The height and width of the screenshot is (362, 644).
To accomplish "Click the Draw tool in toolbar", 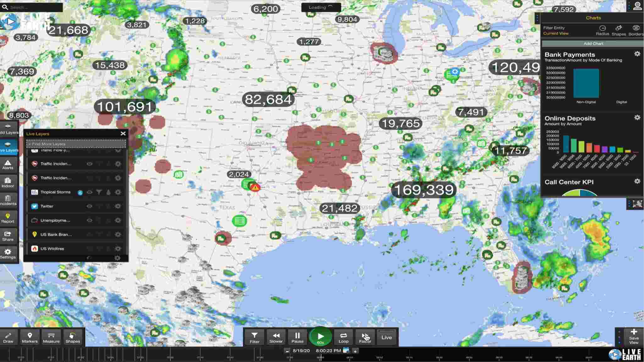I will (8, 337).
